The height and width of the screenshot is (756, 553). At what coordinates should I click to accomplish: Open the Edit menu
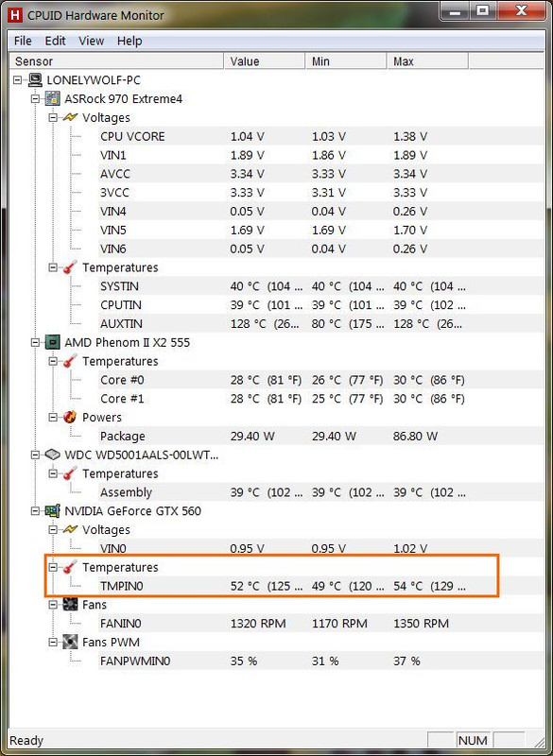[x=55, y=41]
